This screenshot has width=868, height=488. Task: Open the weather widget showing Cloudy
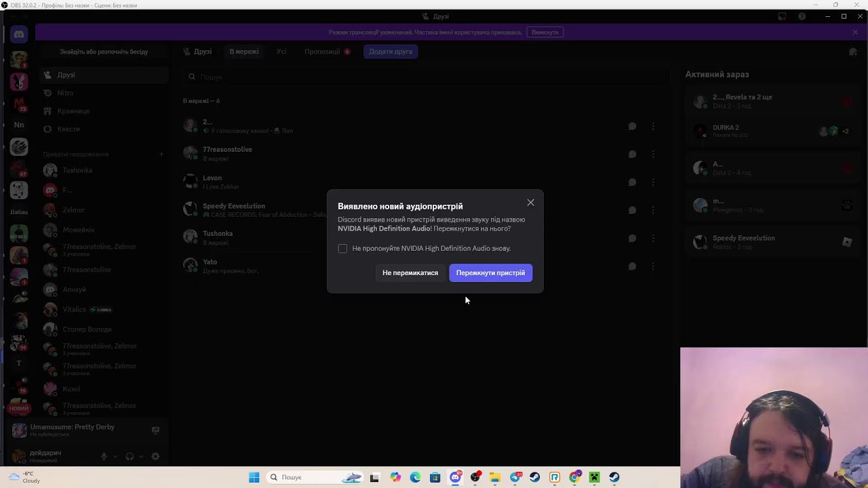[24, 477]
